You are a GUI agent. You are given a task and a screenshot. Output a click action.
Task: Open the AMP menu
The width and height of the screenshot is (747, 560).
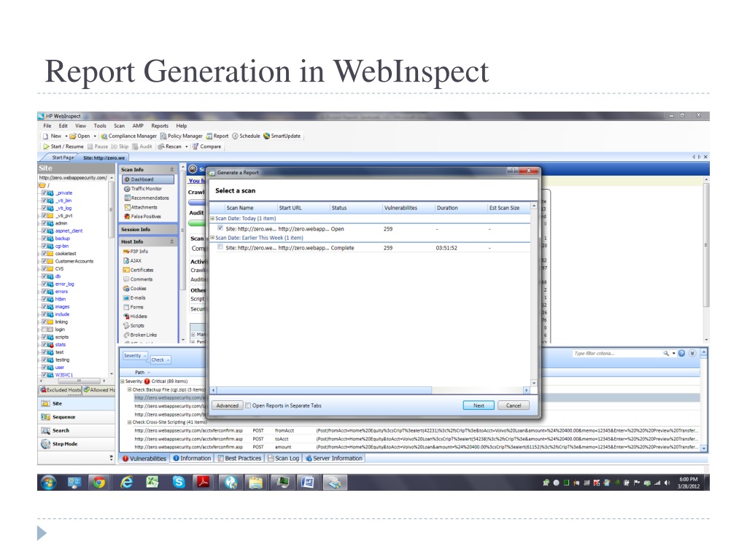coord(138,126)
